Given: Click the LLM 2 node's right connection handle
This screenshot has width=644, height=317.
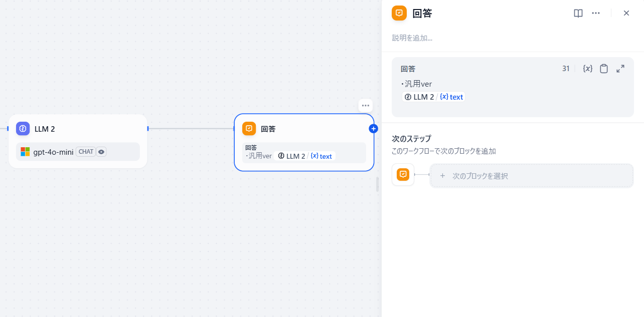Looking at the screenshot, I should (x=148, y=129).
